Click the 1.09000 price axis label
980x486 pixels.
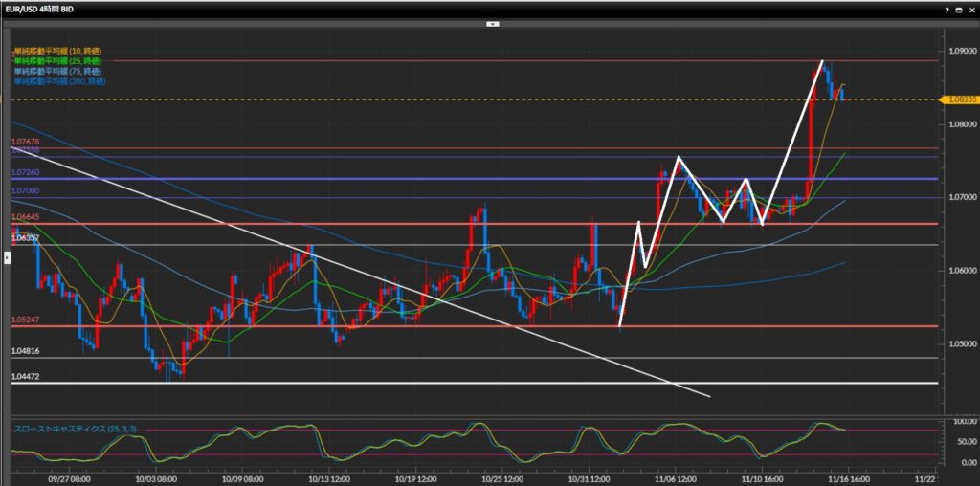coord(960,51)
